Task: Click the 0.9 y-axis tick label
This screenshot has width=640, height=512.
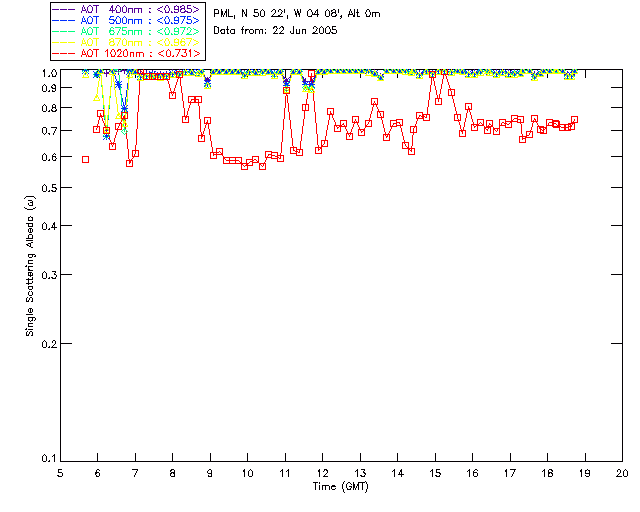Action: 49,88
